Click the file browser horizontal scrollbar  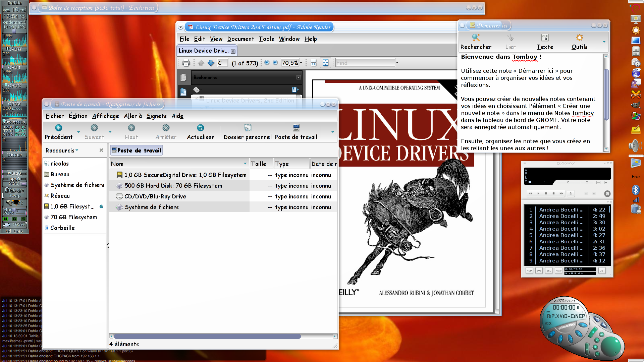point(207,336)
